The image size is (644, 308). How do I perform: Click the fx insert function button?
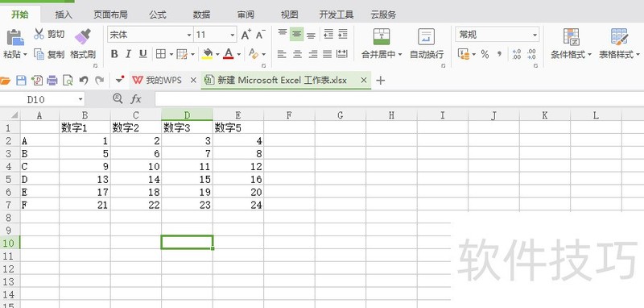pos(136,98)
